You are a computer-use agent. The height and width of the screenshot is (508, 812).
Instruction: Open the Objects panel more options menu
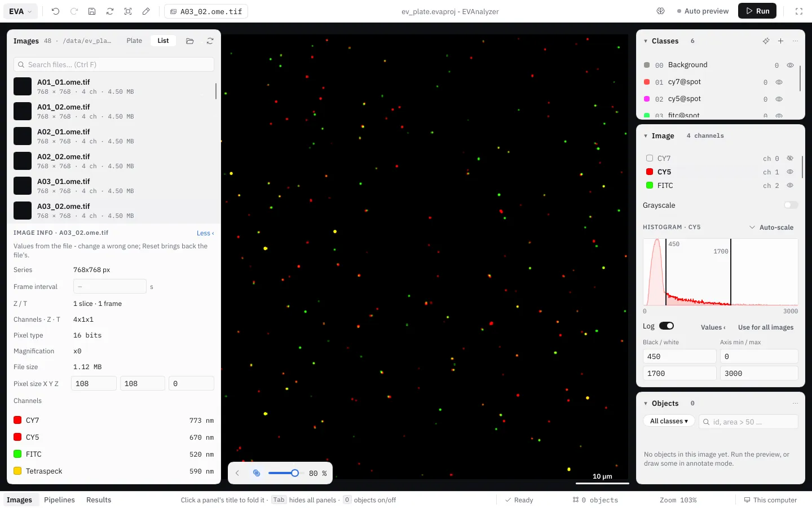(795, 404)
